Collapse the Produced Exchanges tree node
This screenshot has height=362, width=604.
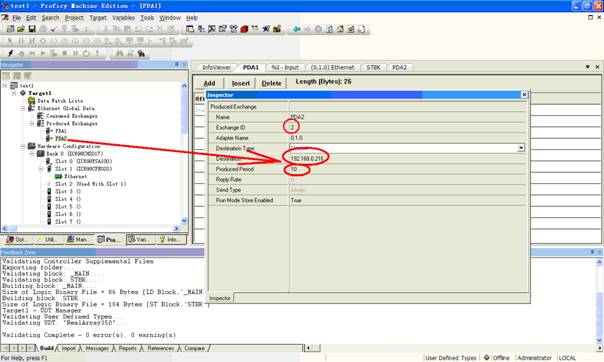32,124
